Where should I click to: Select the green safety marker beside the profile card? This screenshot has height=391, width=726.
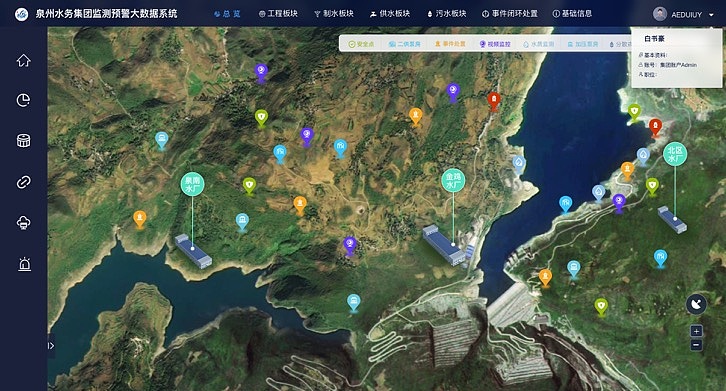point(634,113)
